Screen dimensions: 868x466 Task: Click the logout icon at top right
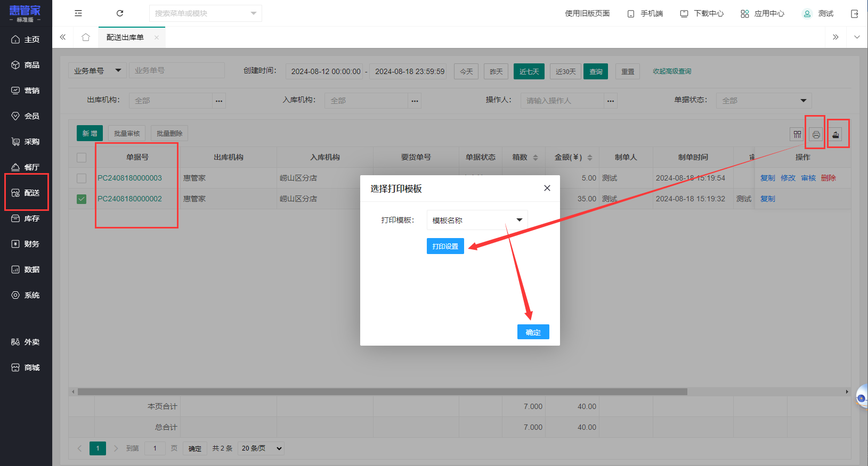tap(854, 14)
